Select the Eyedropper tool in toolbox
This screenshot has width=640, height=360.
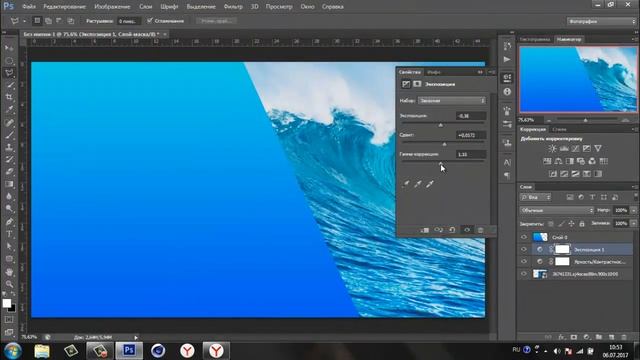[x=9, y=110]
